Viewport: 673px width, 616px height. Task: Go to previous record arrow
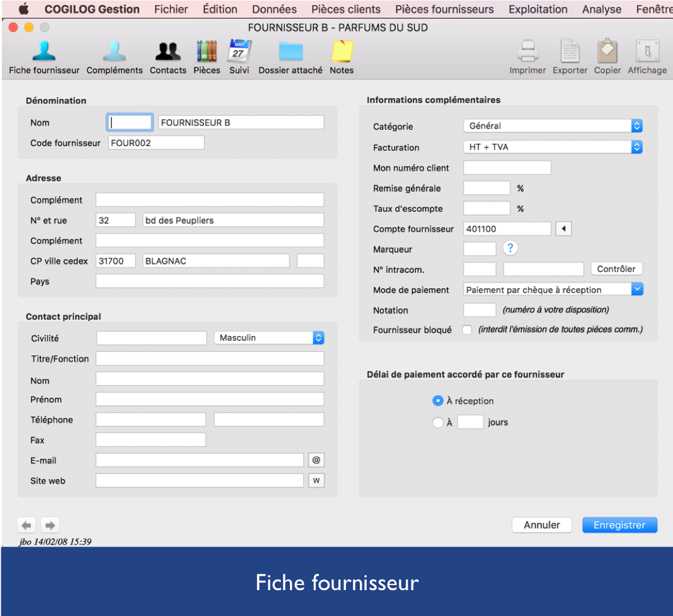26,525
